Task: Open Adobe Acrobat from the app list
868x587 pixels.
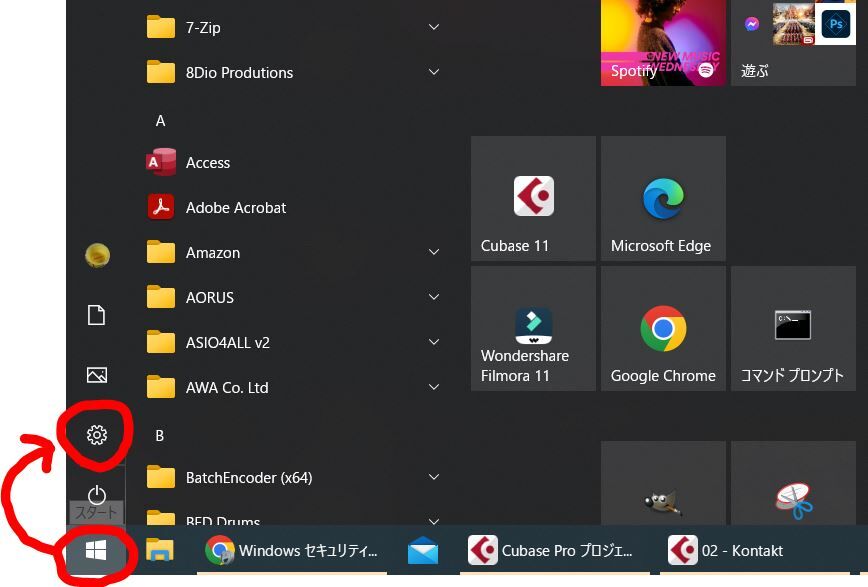Action: tap(293, 207)
